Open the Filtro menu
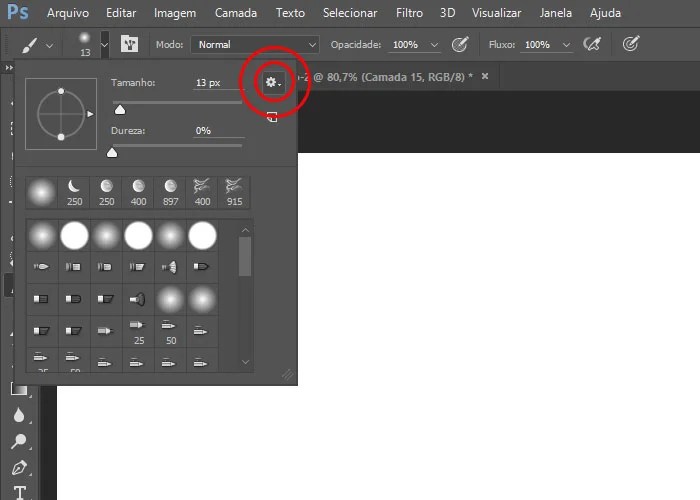Image resolution: width=700 pixels, height=500 pixels. tap(409, 13)
